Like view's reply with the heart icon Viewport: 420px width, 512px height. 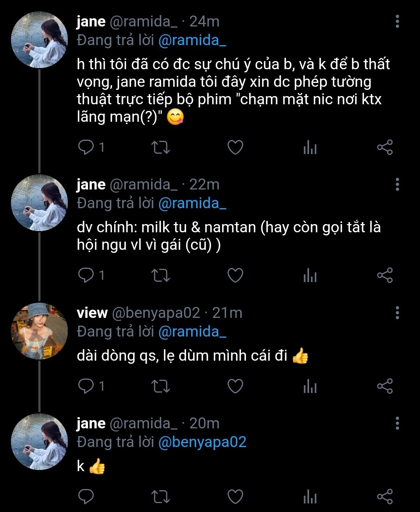[235, 386]
